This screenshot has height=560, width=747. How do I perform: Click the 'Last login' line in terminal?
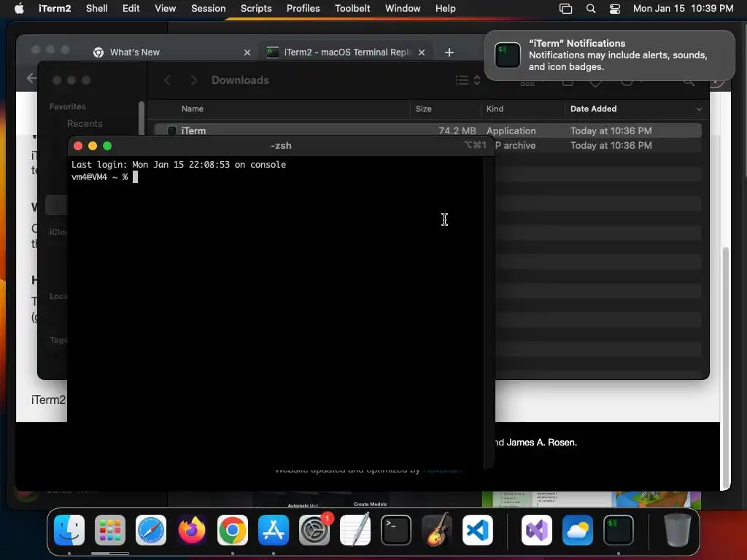coord(179,165)
